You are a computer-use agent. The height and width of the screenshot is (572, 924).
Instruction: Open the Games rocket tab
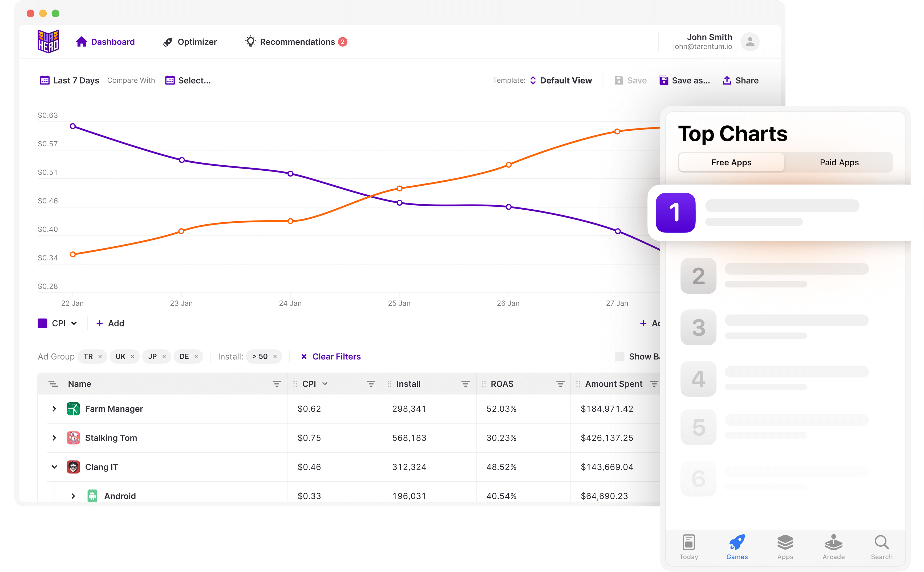point(737,547)
